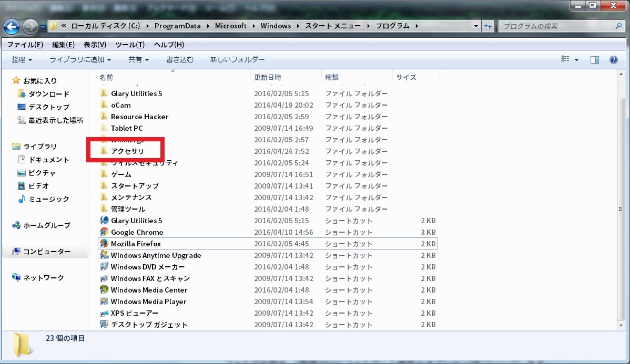Select the 管理ツール folder
The width and height of the screenshot is (630, 364).
128,209
